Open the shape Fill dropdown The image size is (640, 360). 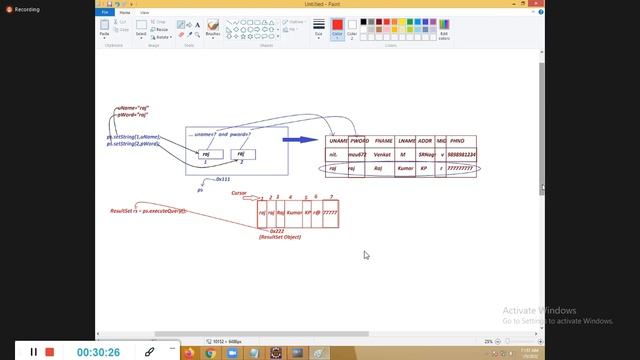[x=291, y=30]
